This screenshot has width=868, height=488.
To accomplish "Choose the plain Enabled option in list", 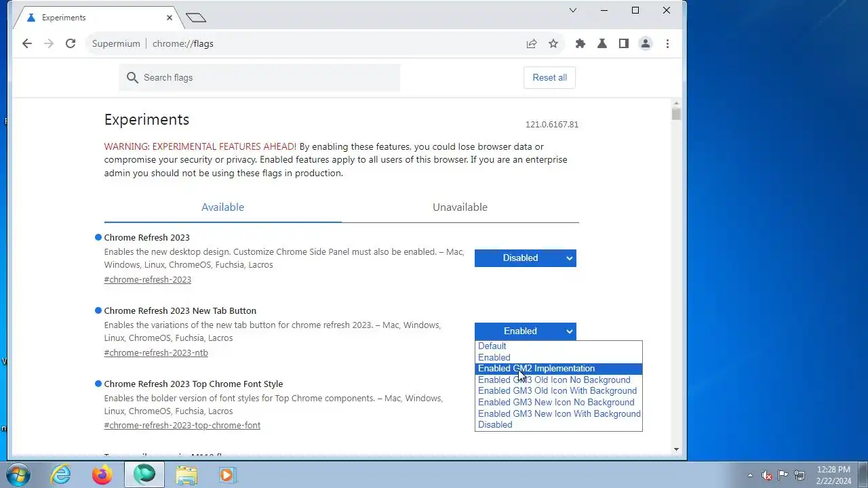I will (x=559, y=357).
